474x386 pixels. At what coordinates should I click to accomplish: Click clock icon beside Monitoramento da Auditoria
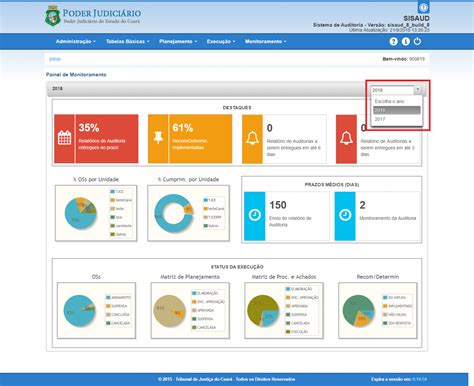point(345,215)
